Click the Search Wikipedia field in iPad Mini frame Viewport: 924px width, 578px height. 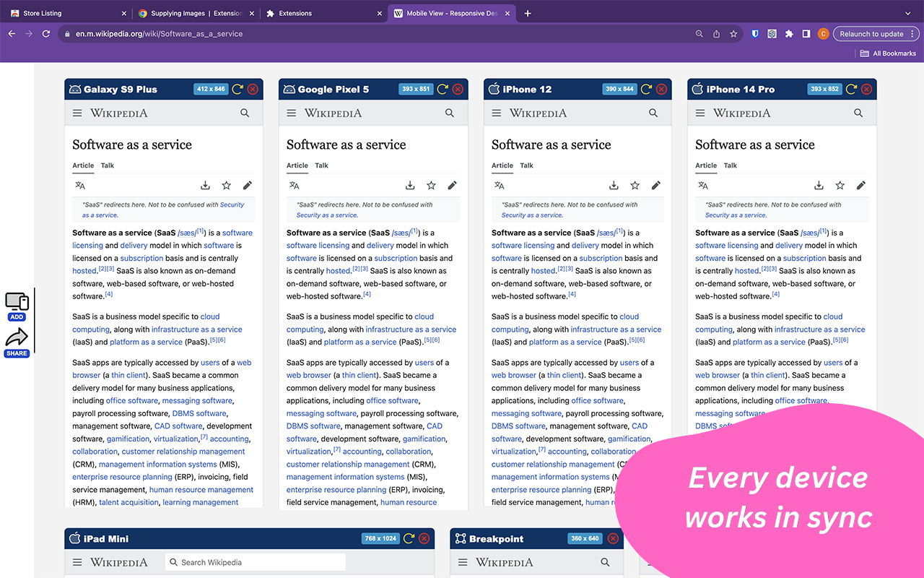[x=255, y=561]
